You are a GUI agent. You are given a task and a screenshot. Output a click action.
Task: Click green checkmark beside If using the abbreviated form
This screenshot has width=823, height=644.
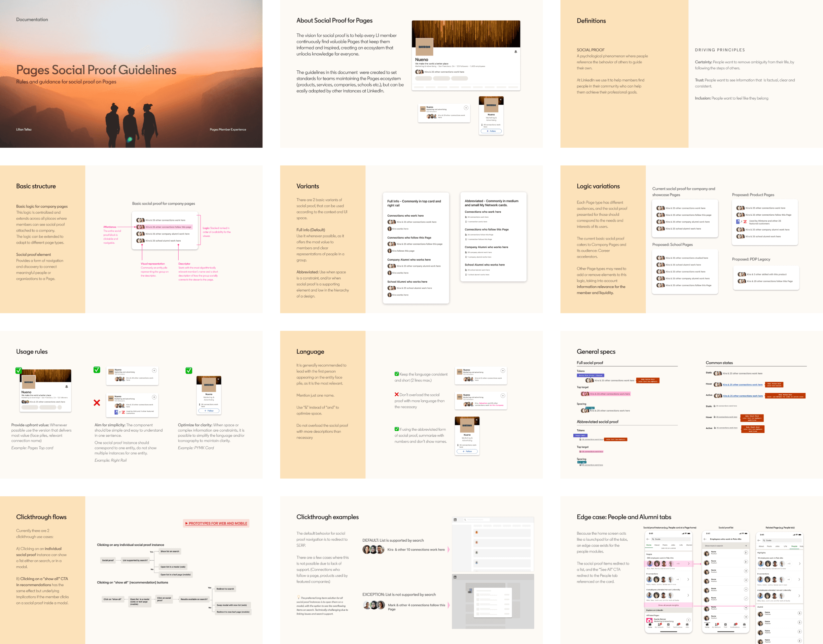pos(397,429)
